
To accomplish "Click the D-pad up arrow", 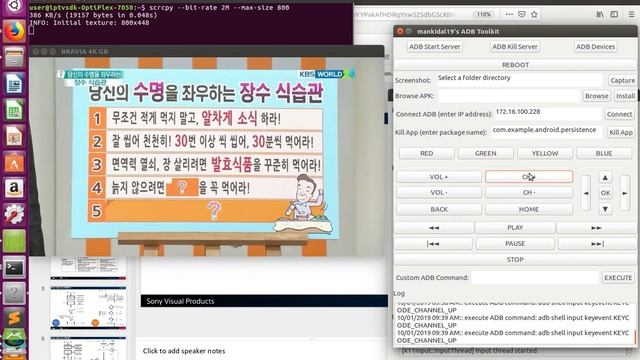I will (605, 178).
